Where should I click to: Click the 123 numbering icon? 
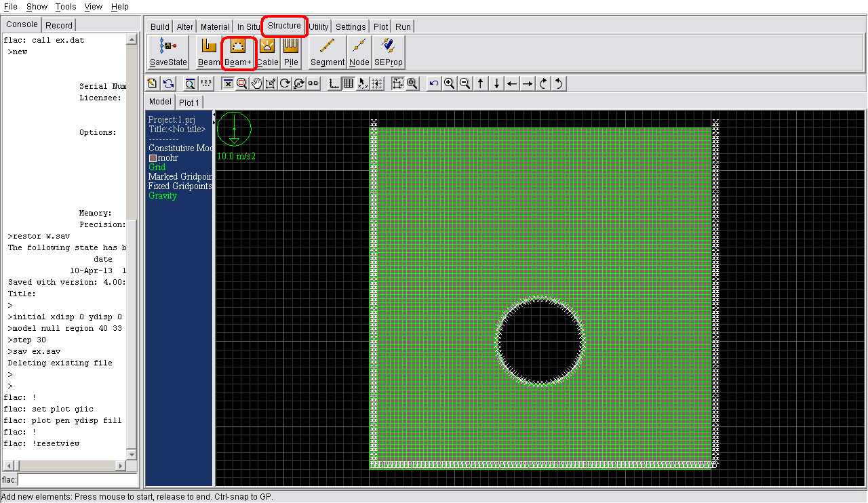206,83
